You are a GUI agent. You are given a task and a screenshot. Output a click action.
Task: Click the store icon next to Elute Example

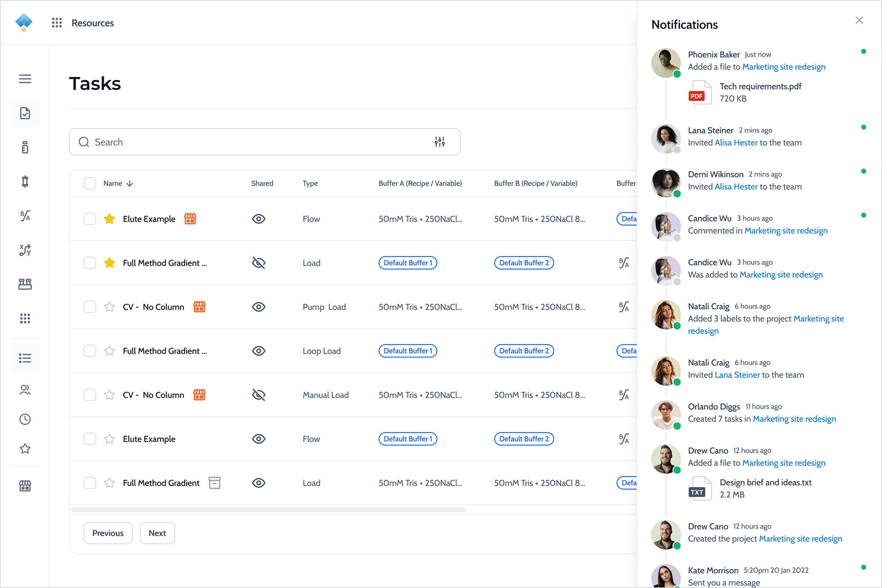pyautogui.click(x=190, y=219)
